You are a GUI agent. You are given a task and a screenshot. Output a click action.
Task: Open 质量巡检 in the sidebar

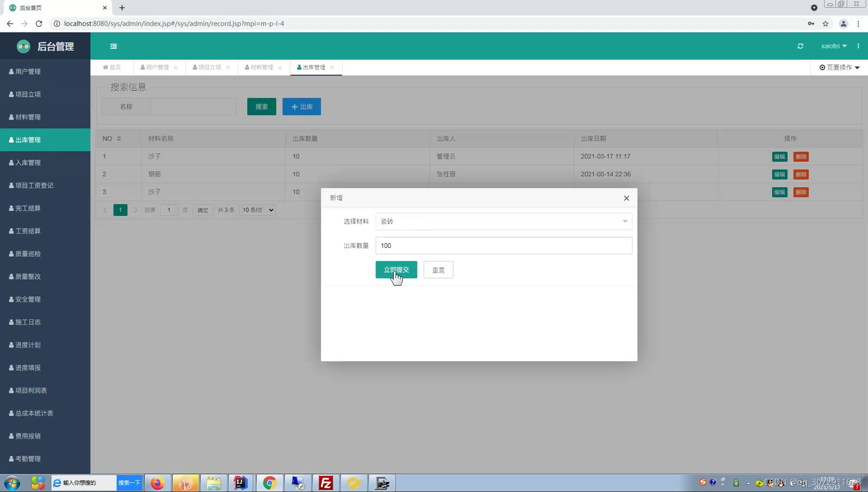(45, 254)
